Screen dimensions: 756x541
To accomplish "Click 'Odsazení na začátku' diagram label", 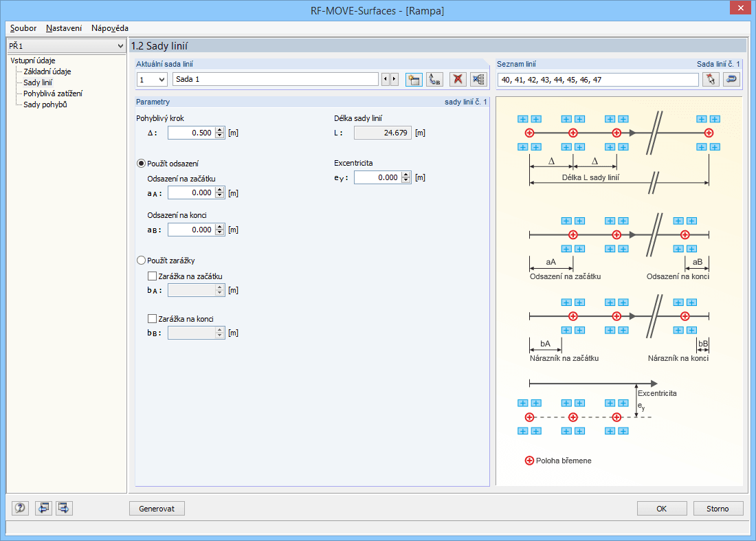I will (565, 276).
